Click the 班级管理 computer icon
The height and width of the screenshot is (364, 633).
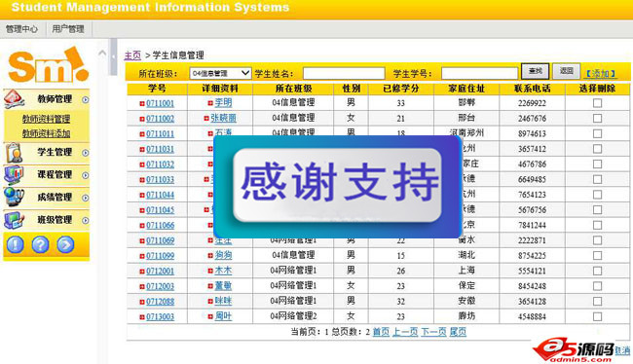coord(15,220)
